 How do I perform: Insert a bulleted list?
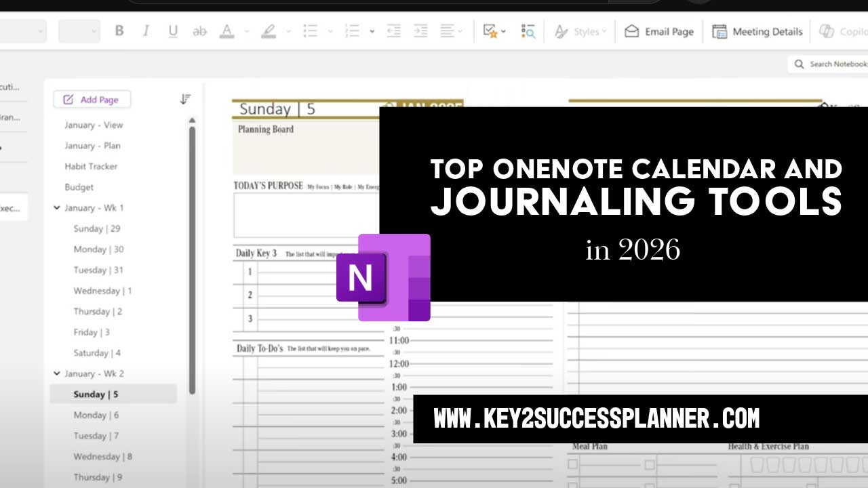point(311,31)
